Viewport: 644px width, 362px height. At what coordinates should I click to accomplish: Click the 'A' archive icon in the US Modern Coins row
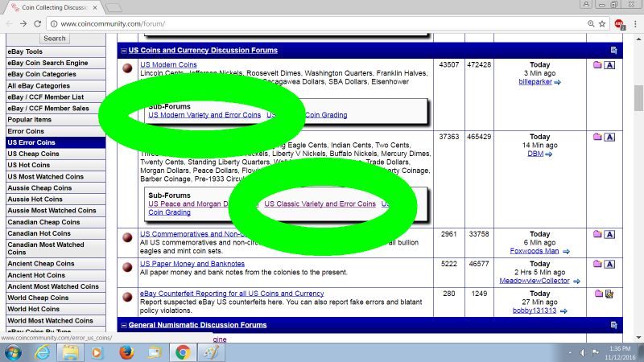click(x=609, y=65)
